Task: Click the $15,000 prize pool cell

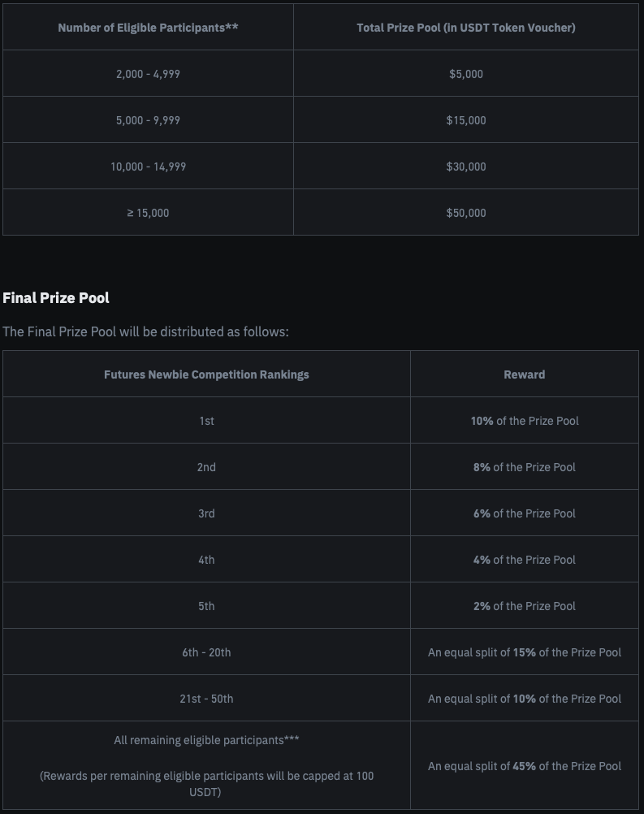Action: pos(466,120)
